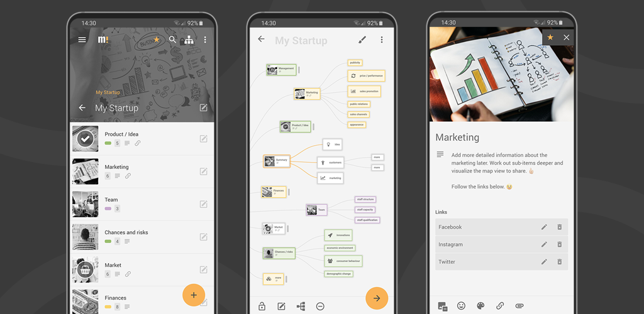Image resolution: width=644 pixels, height=314 pixels.
Task: Click the notes icon under Marketing row
Action: point(118,176)
